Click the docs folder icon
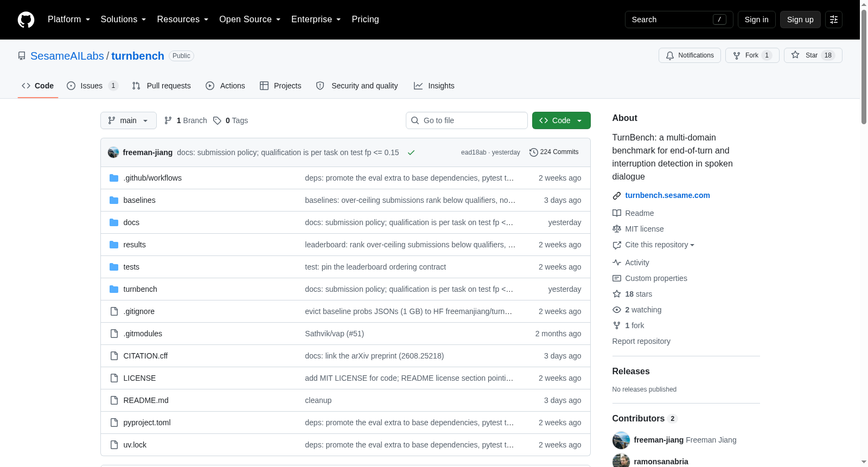Viewport: 868px width, 467px height. click(x=114, y=222)
